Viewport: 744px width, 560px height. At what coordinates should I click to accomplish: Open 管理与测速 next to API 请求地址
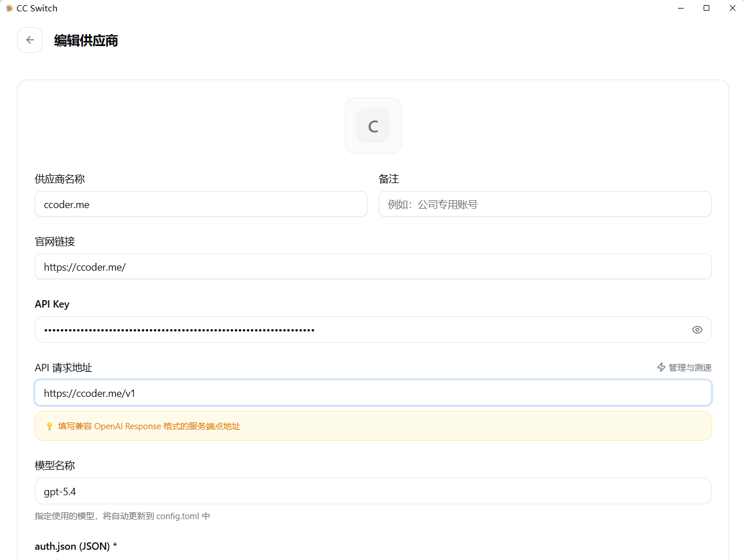684,368
